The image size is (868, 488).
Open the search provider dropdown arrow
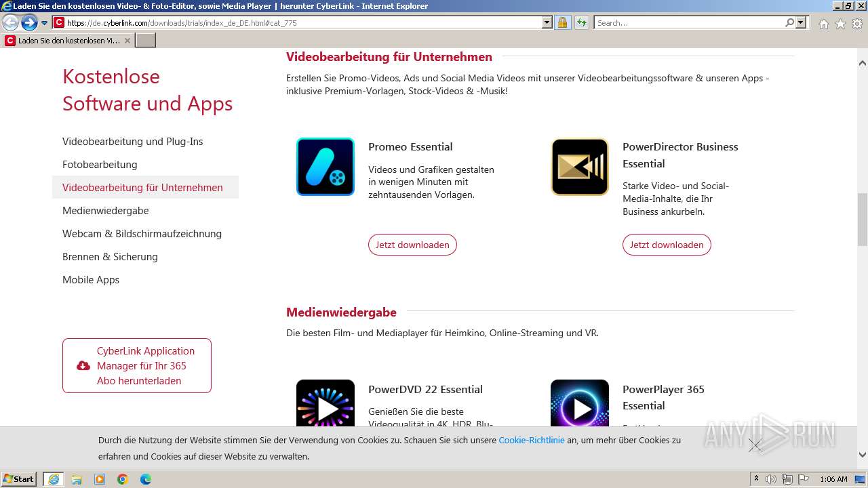click(801, 22)
